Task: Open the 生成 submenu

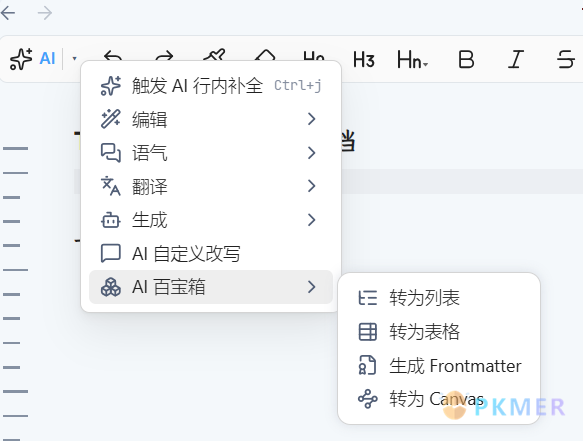Action: (211, 220)
